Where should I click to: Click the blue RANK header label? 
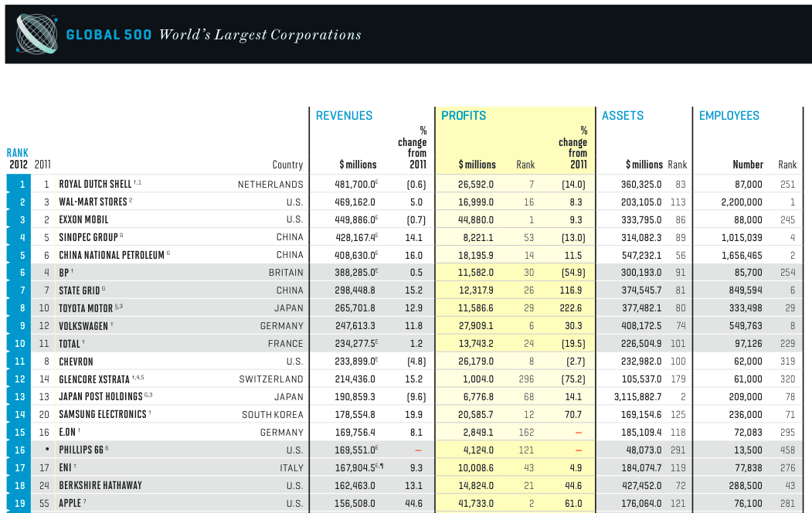click(18, 153)
